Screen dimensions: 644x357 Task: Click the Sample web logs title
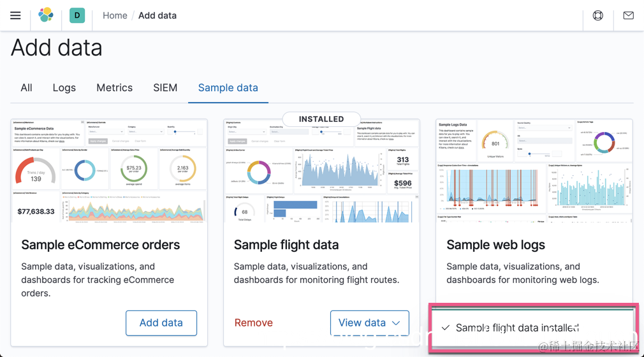pos(495,245)
